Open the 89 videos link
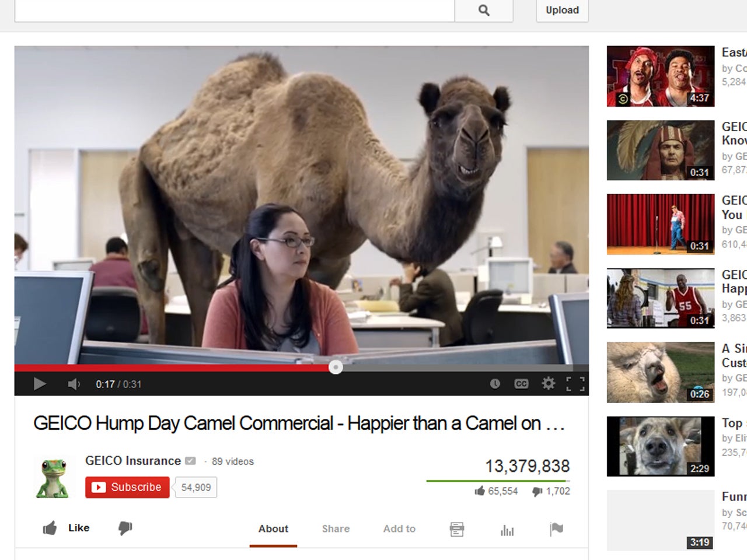This screenshot has width=747, height=560. (233, 461)
